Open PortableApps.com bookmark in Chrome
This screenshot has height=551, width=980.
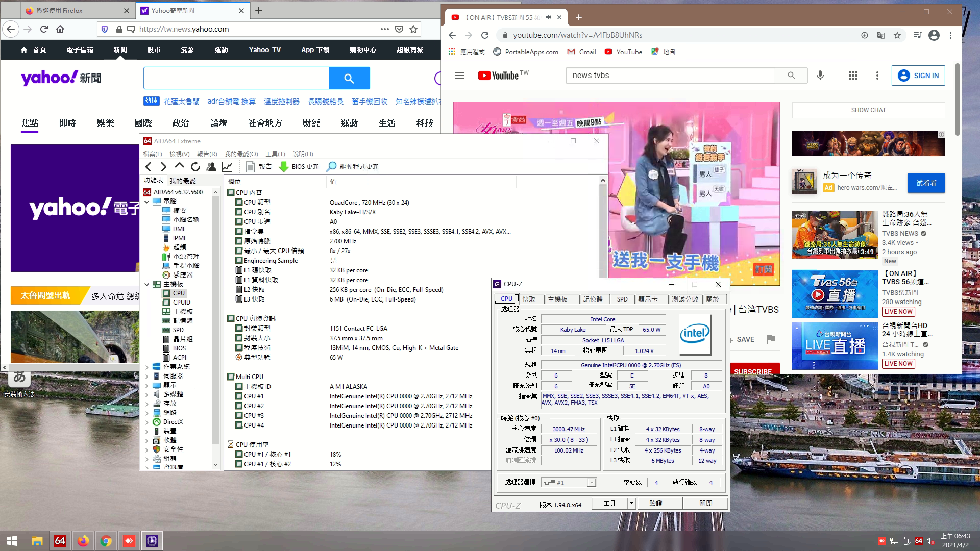point(526,52)
